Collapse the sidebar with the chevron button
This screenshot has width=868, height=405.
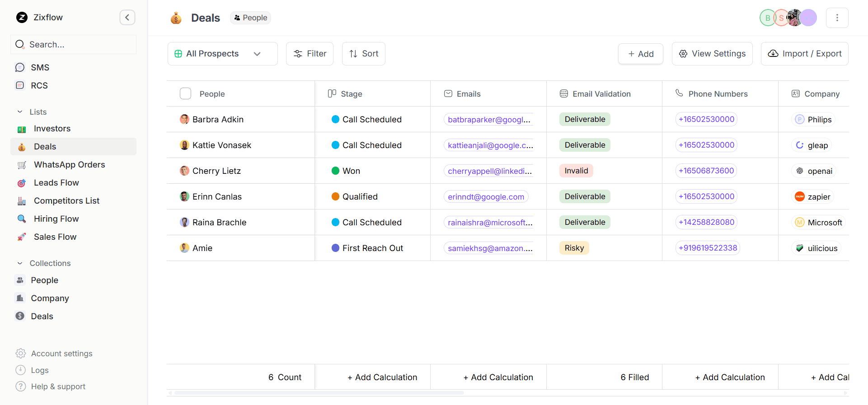[127, 18]
